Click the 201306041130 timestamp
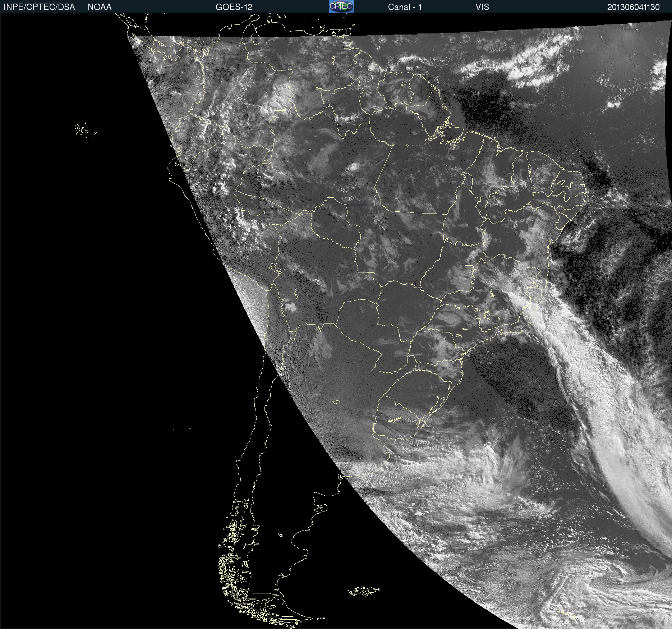This screenshot has height=629, width=672. click(634, 7)
